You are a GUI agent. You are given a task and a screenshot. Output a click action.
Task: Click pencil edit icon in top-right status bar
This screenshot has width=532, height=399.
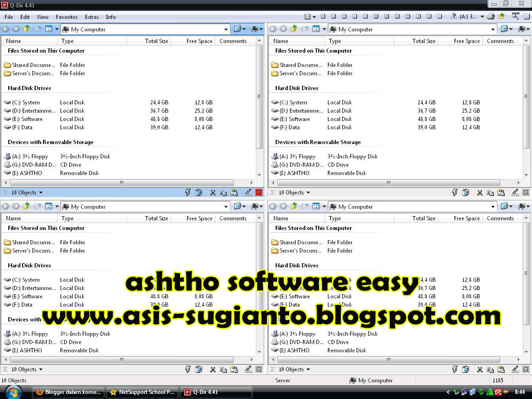(x=515, y=193)
